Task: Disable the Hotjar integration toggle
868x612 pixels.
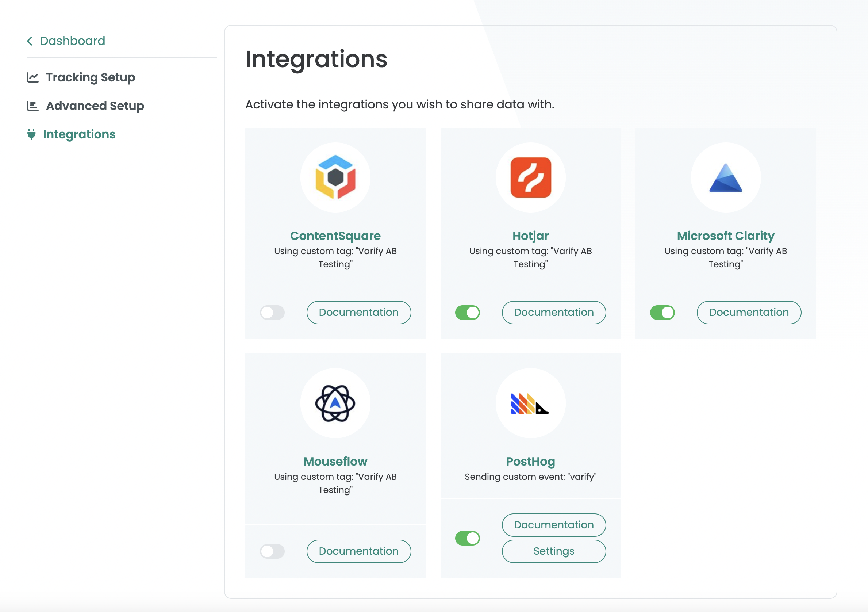Action: [x=467, y=313]
